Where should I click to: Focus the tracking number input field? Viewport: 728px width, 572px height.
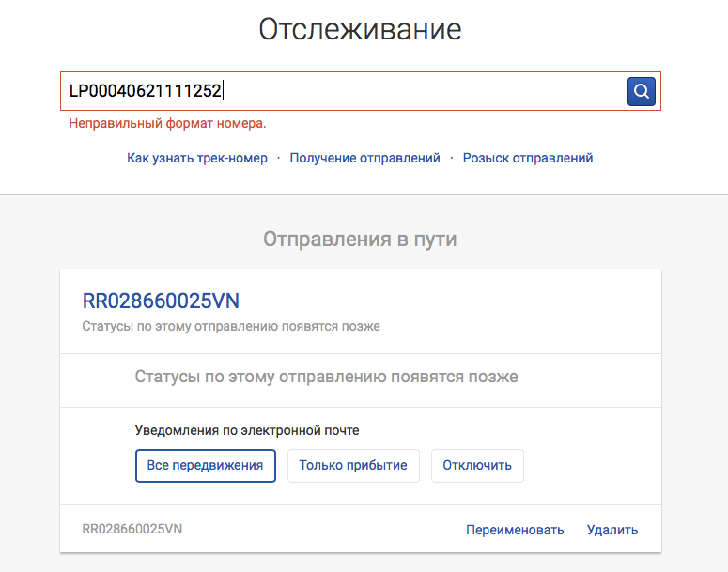338,91
